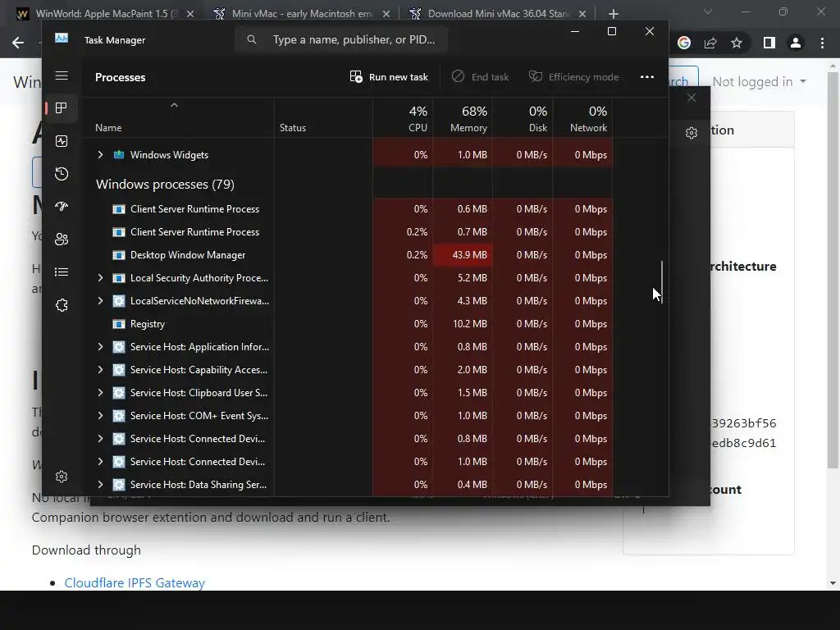Screen dimensions: 840x630
Task: Click the search magnifier icon in Task Manager
Action: pyautogui.click(x=251, y=39)
